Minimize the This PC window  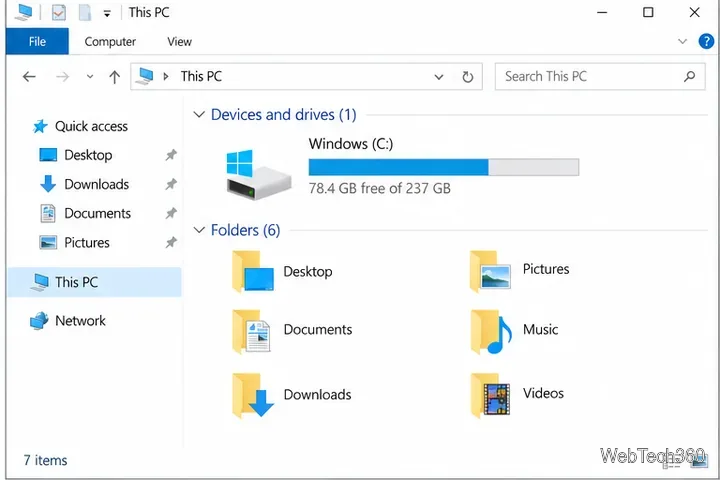(602, 12)
